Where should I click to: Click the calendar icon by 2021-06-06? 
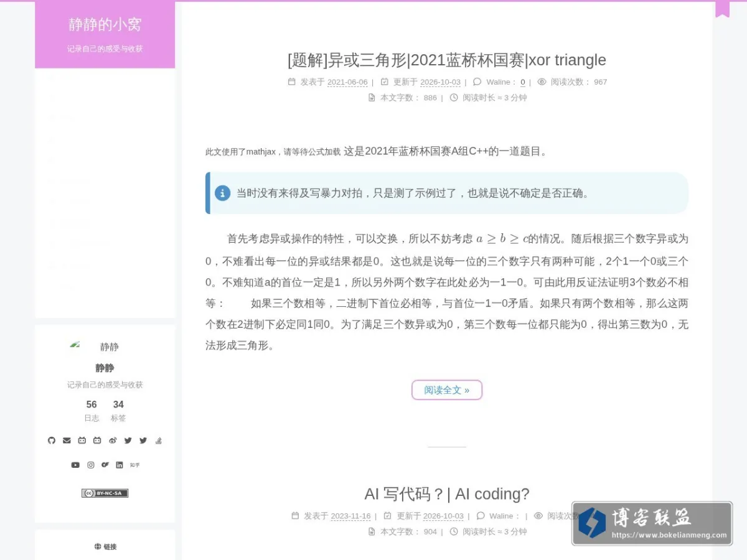[x=291, y=82]
